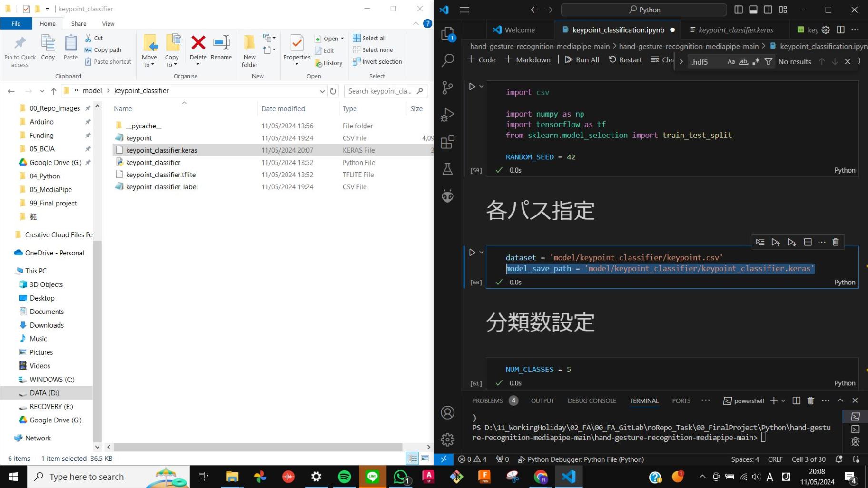This screenshot has height=488, width=868.
Task: Open WhatsApp from the taskbar
Action: [x=401, y=477]
